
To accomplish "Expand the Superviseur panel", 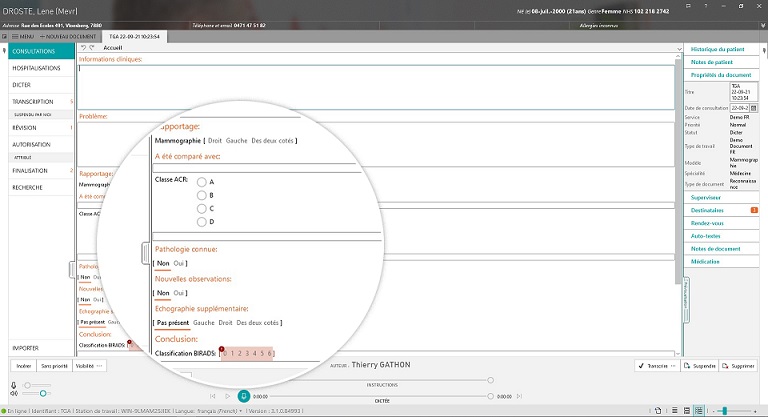I will coord(721,197).
